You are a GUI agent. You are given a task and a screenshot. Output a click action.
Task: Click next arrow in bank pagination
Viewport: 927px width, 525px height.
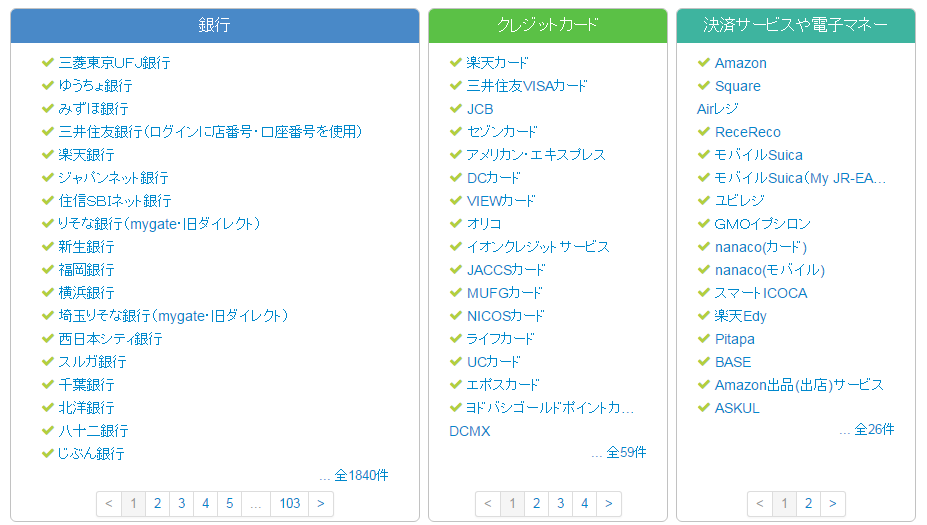pos(320,504)
